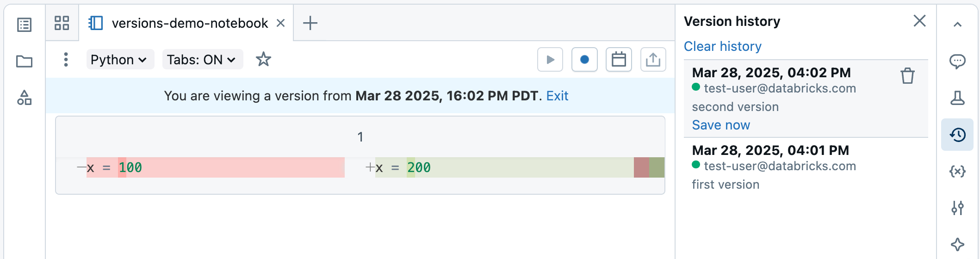Click the share export icon
This screenshot has width=980, height=259.
point(653,60)
